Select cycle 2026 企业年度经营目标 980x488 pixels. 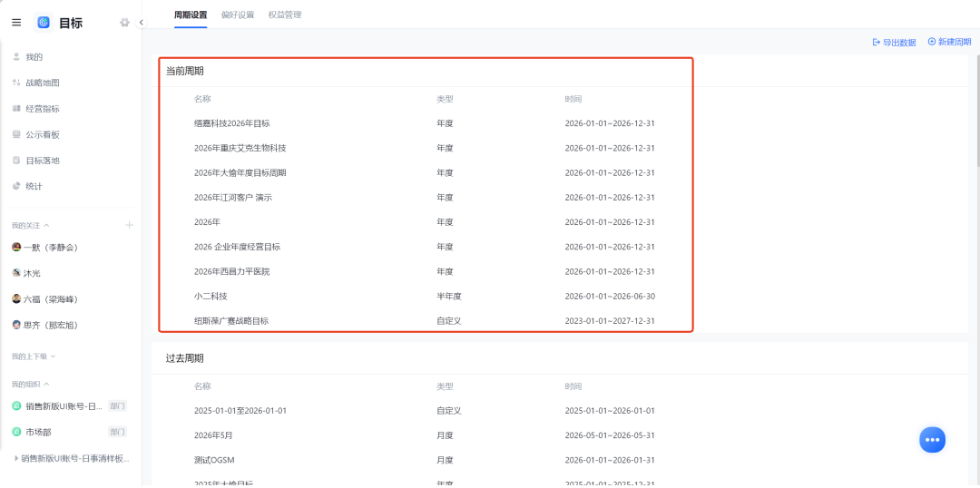[238, 247]
